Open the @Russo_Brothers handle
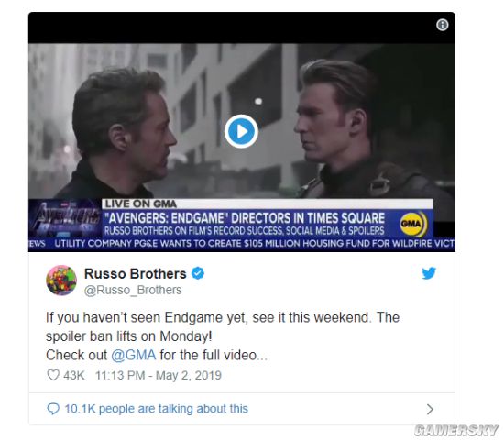504x441 pixels. coord(133,290)
